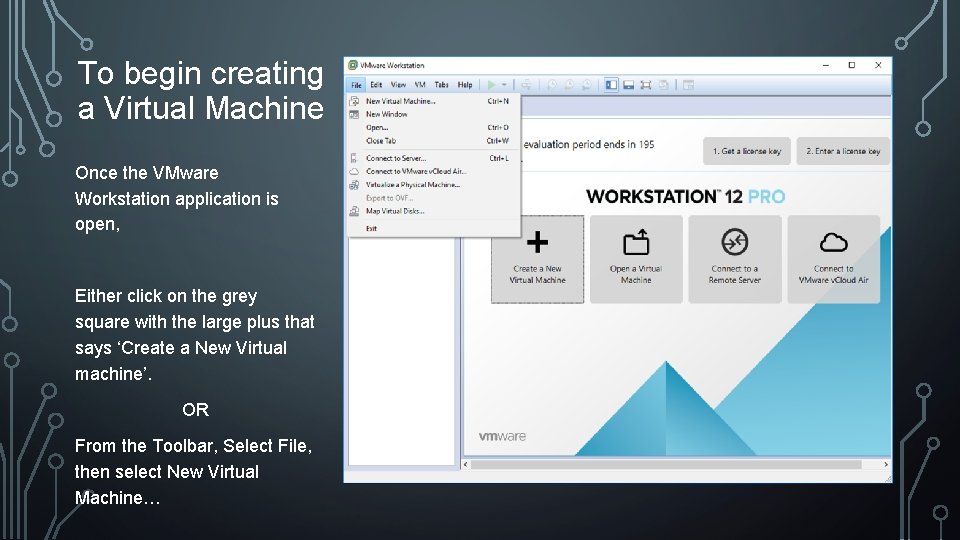The width and height of the screenshot is (960, 540).
Task: Click Create a New Virtual Machine label
Action: (x=537, y=274)
